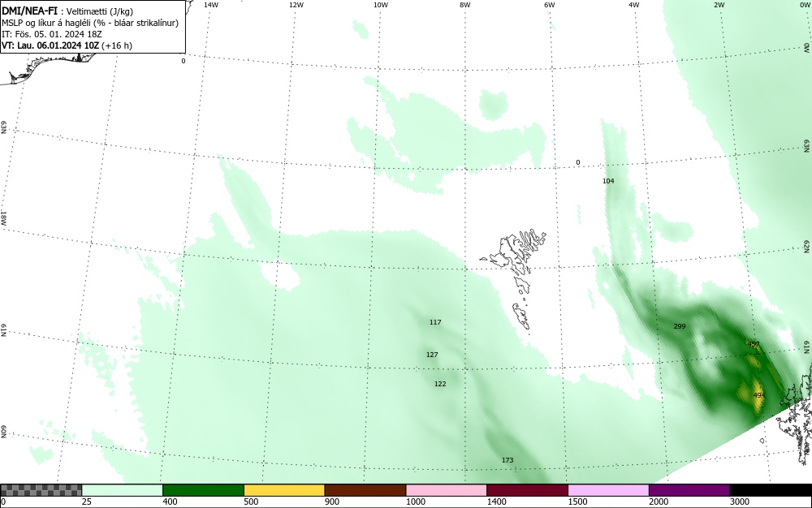Click the dark green 400 legend swatch
The width and height of the screenshot is (812, 508).
point(203,490)
